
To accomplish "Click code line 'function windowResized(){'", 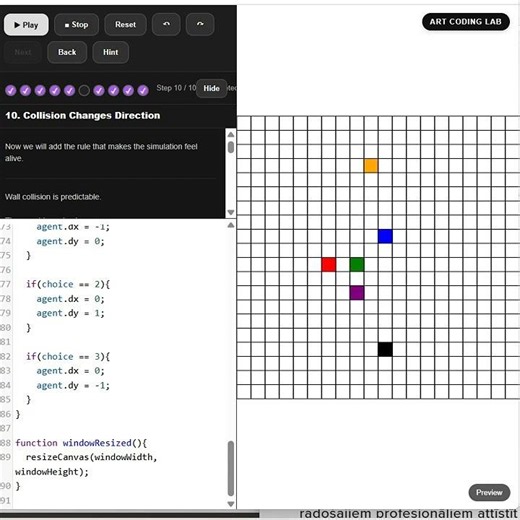I will tap(81, 443).
